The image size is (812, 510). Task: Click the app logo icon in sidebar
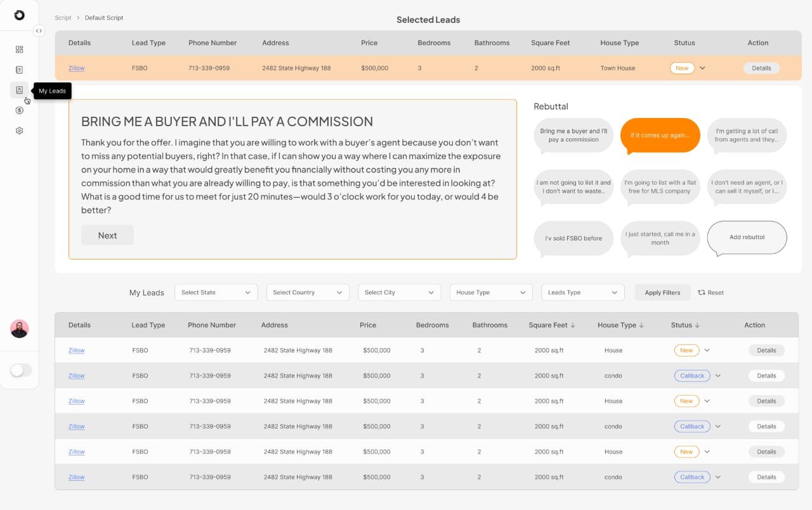point(19,15)
